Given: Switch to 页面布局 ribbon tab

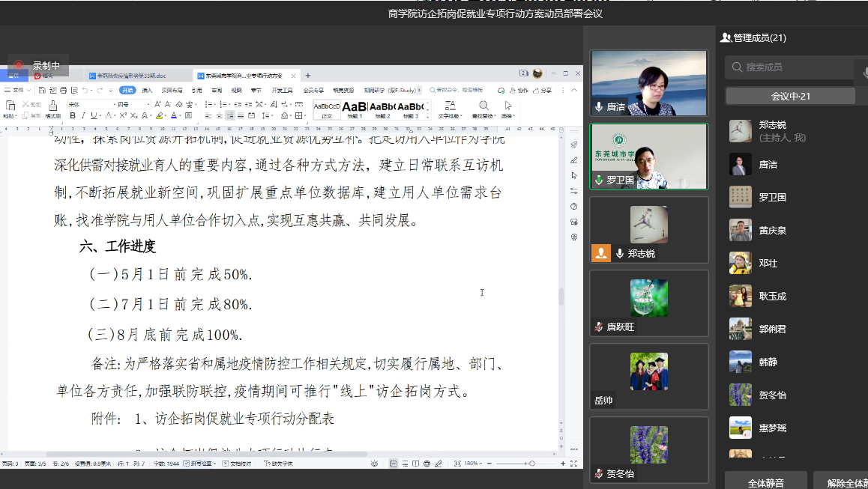Looking at the screenshot, I should tap(172, 90).
